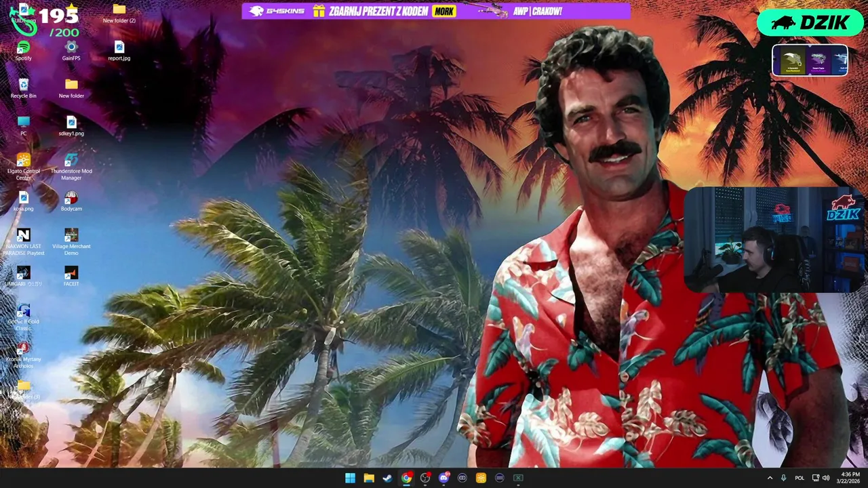Launch the FACEIT desktop shortcut
Screen dimensions: 868x488
pos(71,276)
